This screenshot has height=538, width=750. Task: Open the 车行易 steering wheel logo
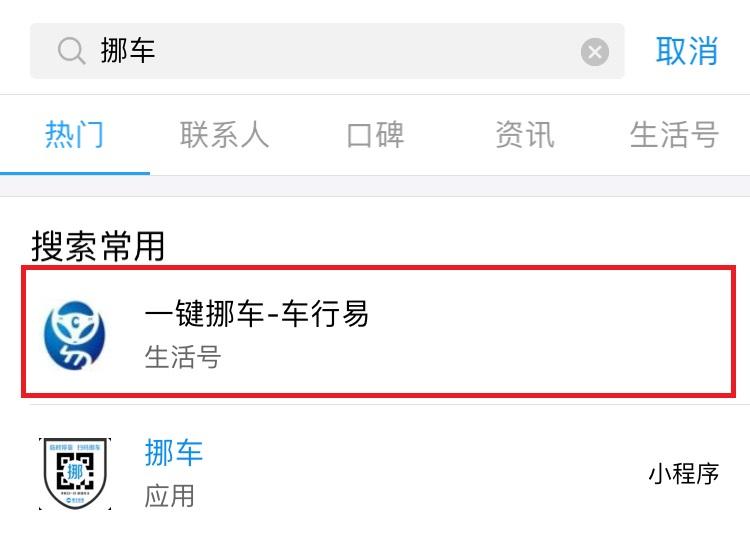tap(75, 335)
